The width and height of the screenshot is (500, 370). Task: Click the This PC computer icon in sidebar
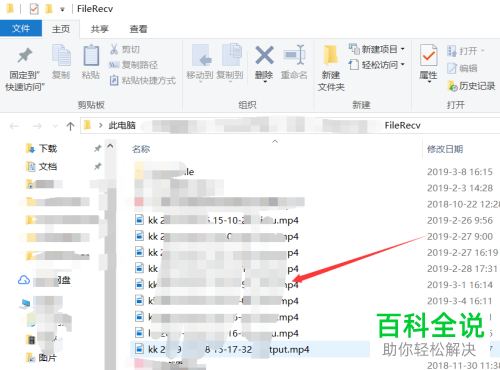point(25,304)
